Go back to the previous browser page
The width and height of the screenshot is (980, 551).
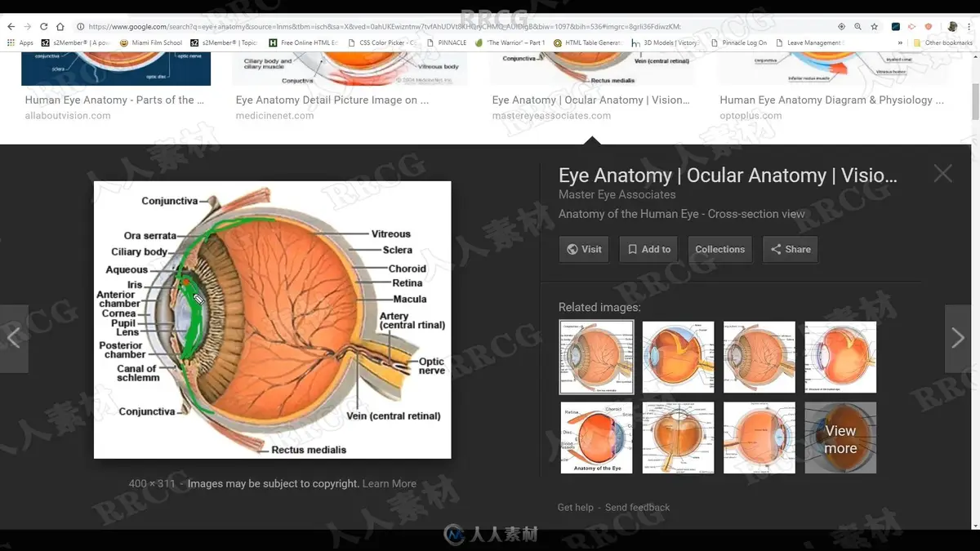click(11, 27)
